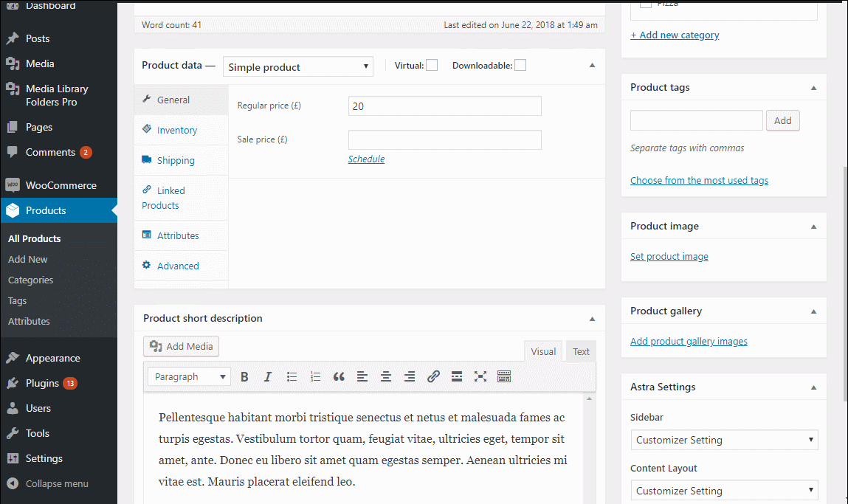This screenshot has width=848, height=504.
Task: Open the Attributes product data tab
Action: coord(181,236)
